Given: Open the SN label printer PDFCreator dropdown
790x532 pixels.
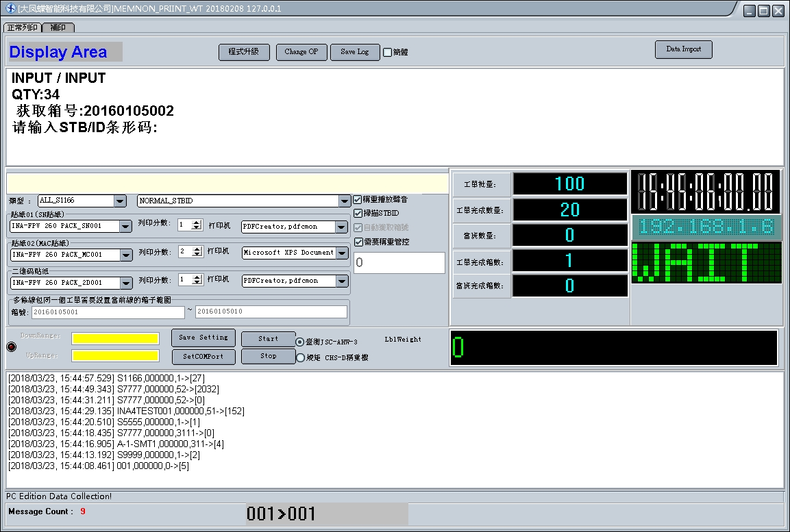Looking at the screenshot, I should [342, 227].
